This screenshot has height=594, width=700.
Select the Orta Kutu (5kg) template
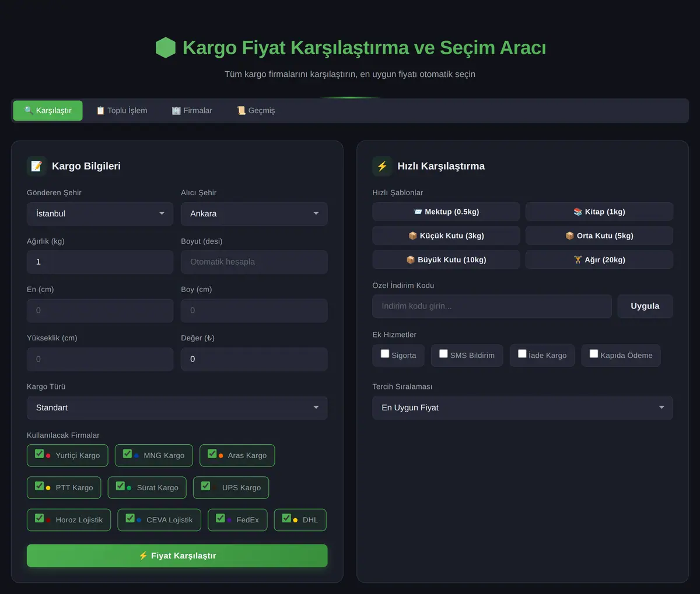point(599,236)
